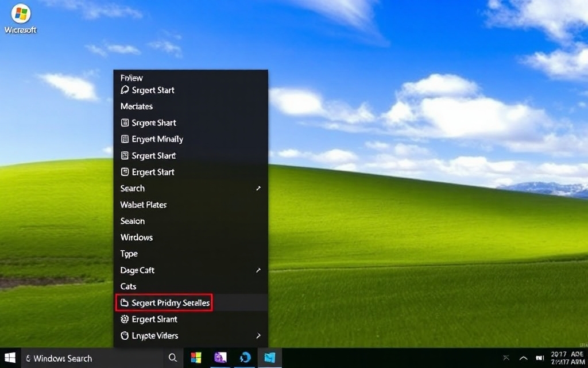Open the purple app icon on the taskbar
588x368 pixels.
(x=220, y=358)
